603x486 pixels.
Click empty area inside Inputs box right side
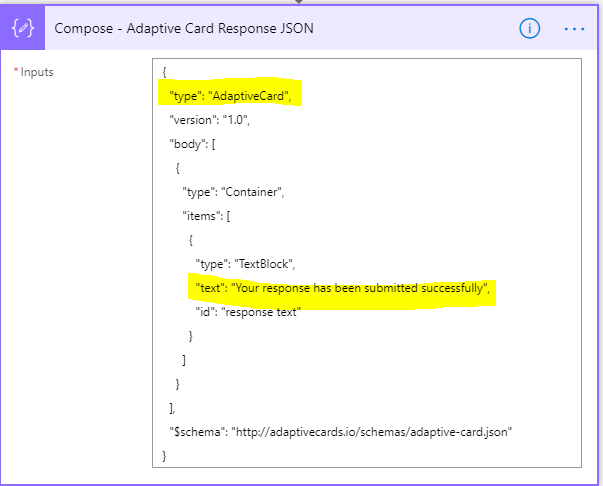click(500, 200)
